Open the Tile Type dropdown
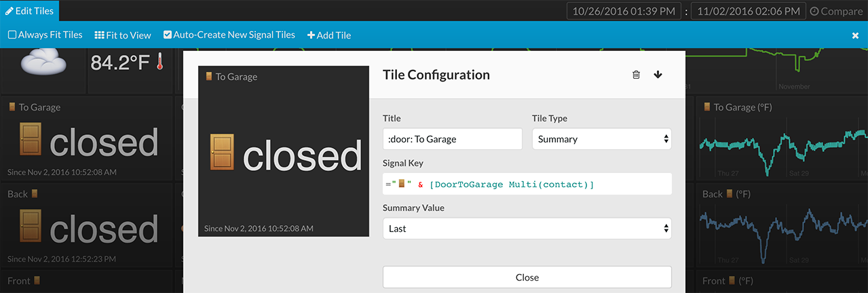The height and width of the screenshot is (293, 868). coord(601,139)
